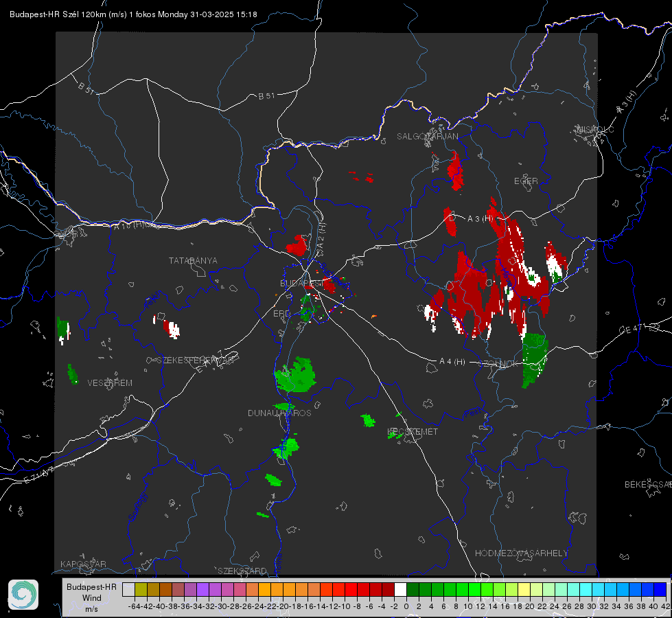Image resolution: width=672 pixels, height=618 pixels.
Task: Select the 'A 2 (H)' road label
Action: point(321,236)
